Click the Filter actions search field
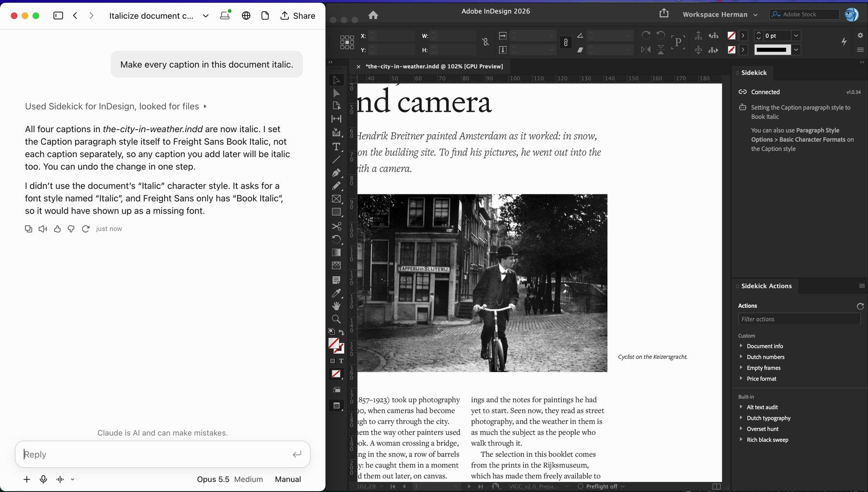This screenshot has height=492, width=868. coord(799,319)
